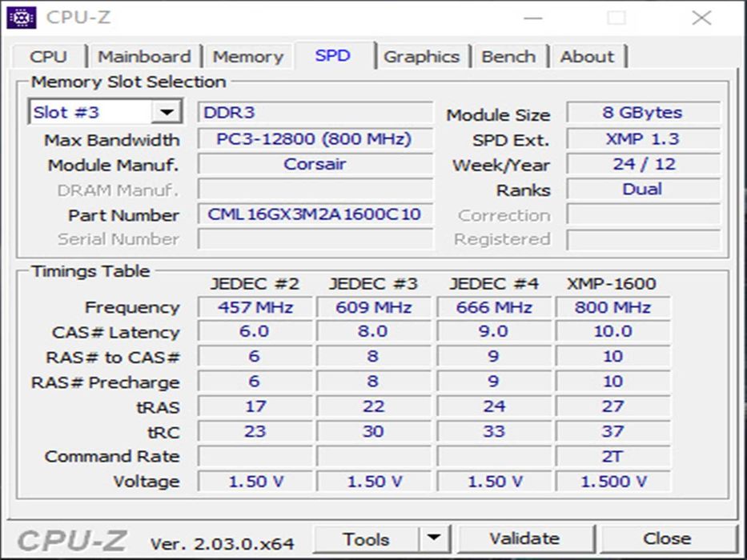The image size is (747, 560).
Task: Click the Command Rate row label
Action: click(112, 456)
